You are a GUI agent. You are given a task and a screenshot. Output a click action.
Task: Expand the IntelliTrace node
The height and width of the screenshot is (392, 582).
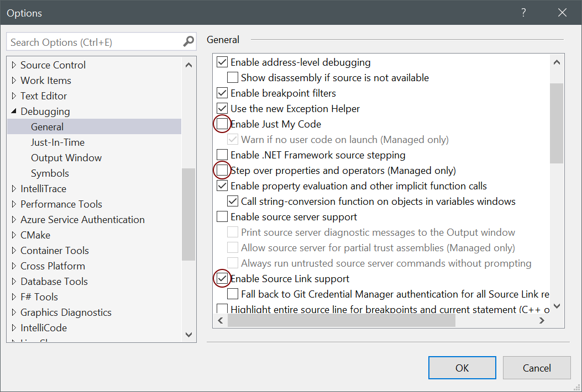click(14, 189)
